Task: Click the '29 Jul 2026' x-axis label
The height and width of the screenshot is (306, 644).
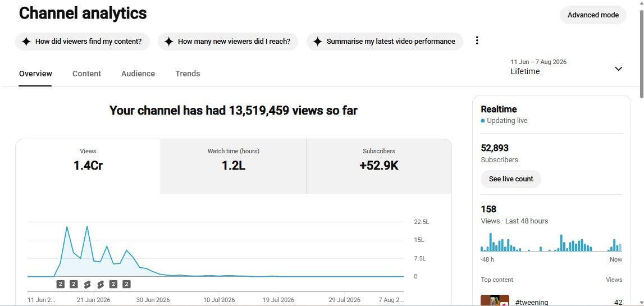Action: pyautogui.click(x=344, y=300)
